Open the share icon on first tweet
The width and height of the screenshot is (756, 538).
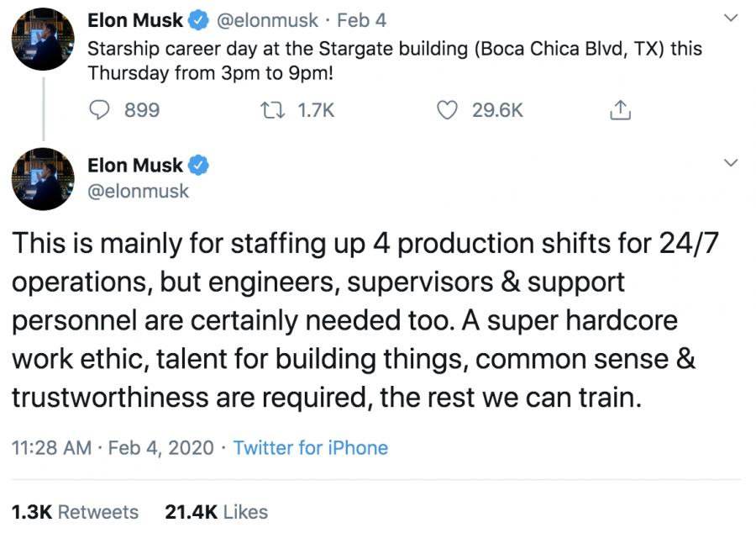point(620,110)
